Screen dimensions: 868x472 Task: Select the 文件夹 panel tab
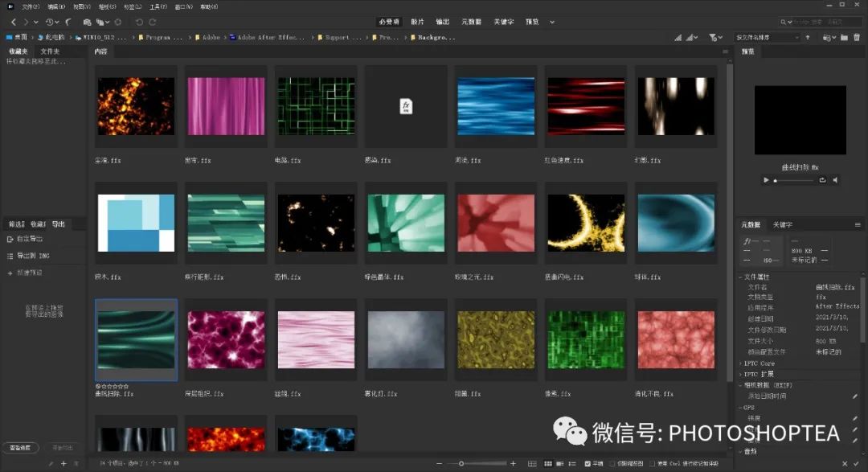50,51
